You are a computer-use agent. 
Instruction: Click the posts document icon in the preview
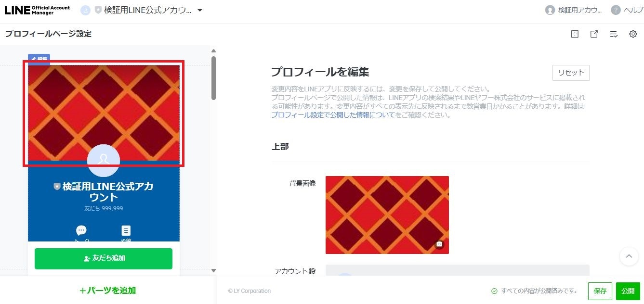(x=126, y=230)
